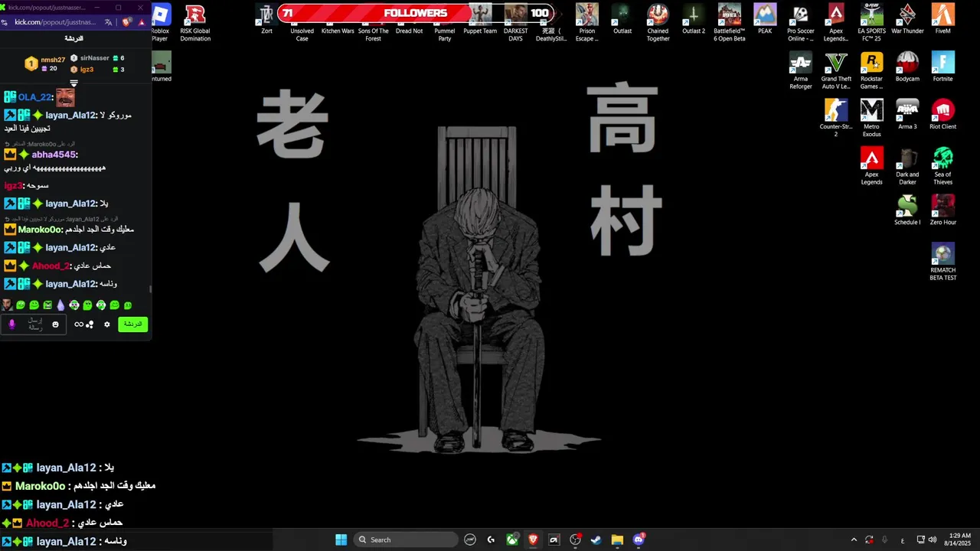Open the volume control in system tray
This screenshot has height=551, width=980.
tap(932, 540)
